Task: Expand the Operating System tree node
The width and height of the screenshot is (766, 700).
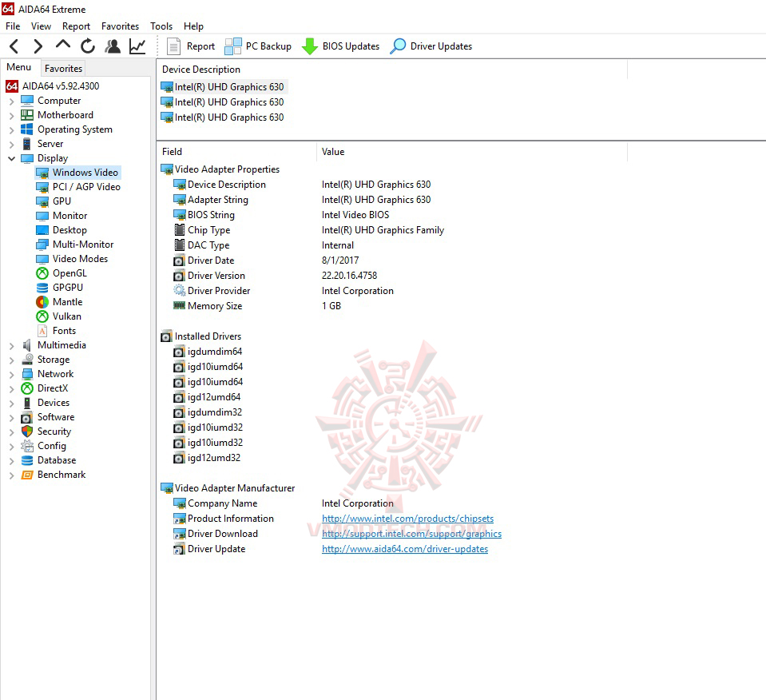Action: click(11, 130)
